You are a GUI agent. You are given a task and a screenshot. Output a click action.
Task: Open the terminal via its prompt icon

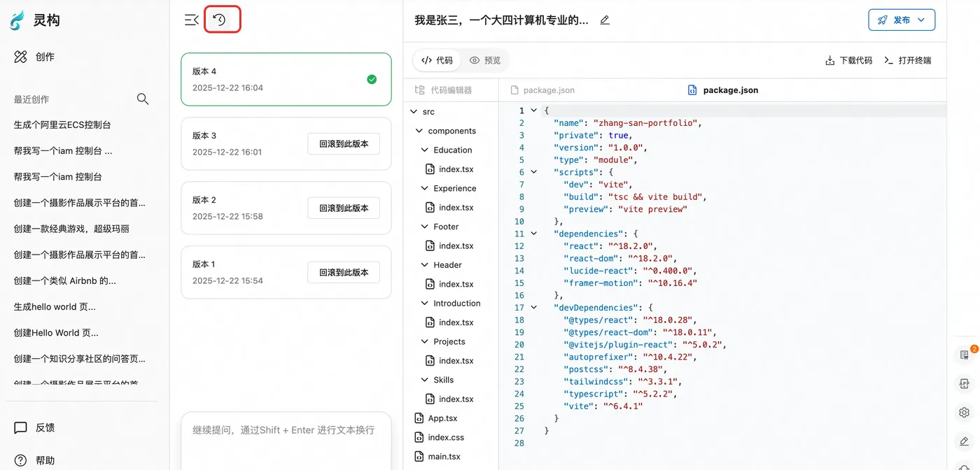[888, 61]
